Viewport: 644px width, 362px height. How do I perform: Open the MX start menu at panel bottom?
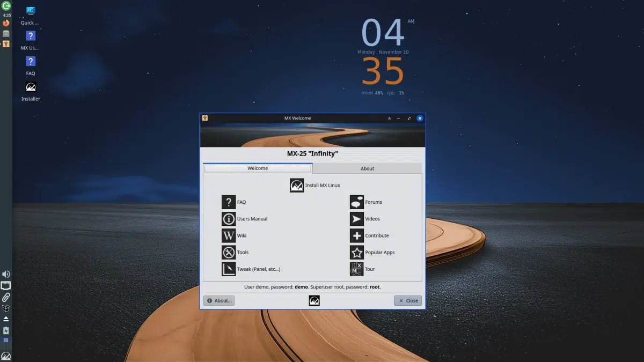(x=6, y=356)
